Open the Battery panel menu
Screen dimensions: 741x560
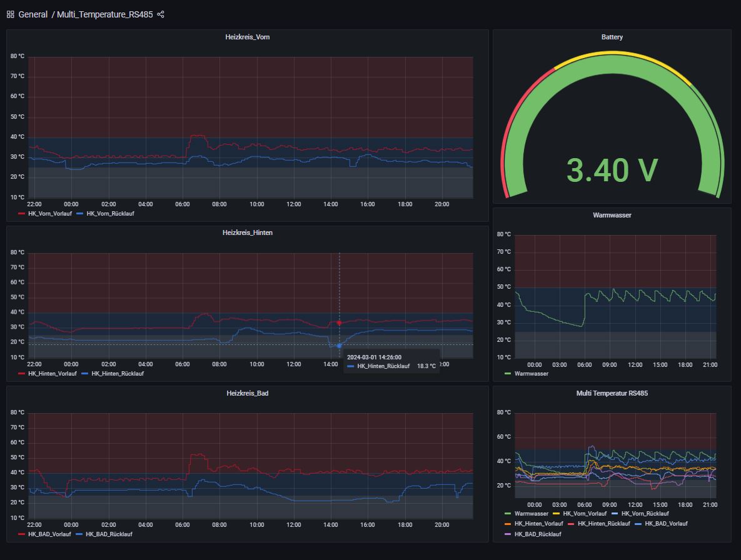[612, 37]
